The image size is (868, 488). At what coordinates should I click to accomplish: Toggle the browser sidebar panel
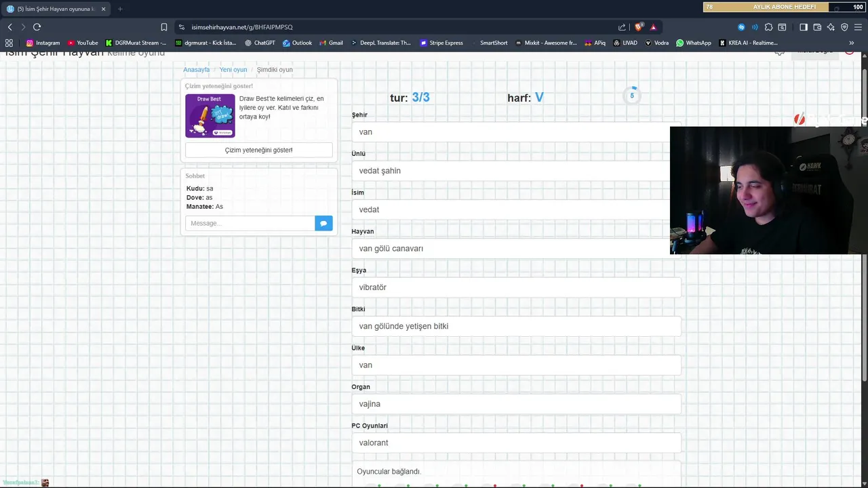coord(804,27)
